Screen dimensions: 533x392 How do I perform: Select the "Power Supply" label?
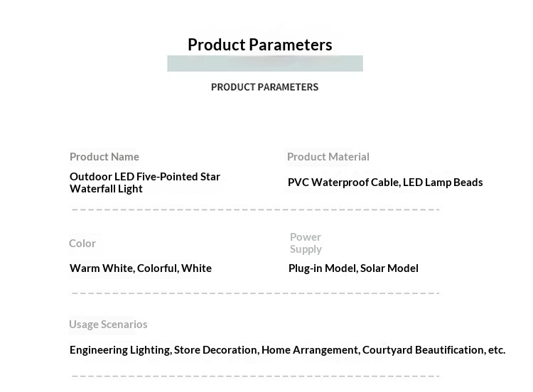[x=306, y=243]
